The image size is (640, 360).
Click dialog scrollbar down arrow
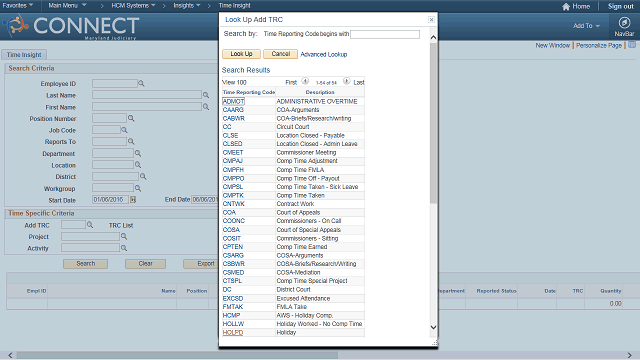433,327
